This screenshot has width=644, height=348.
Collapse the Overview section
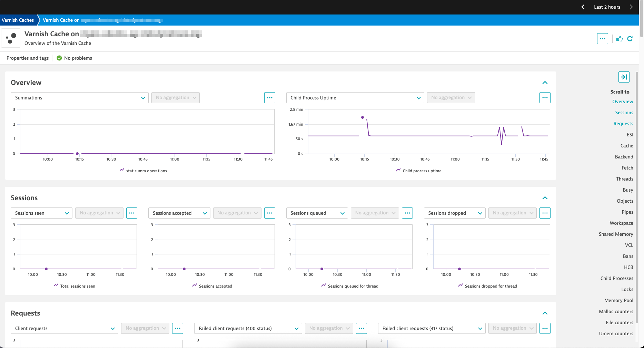[545, 83]
